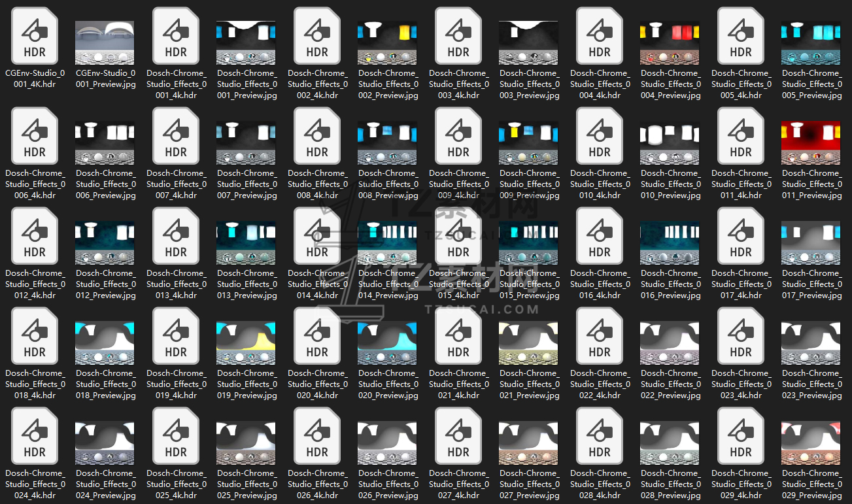Click the Dosch-Chrome_Studio_Effects_0017_4k.hdr icon

point(741,236)
